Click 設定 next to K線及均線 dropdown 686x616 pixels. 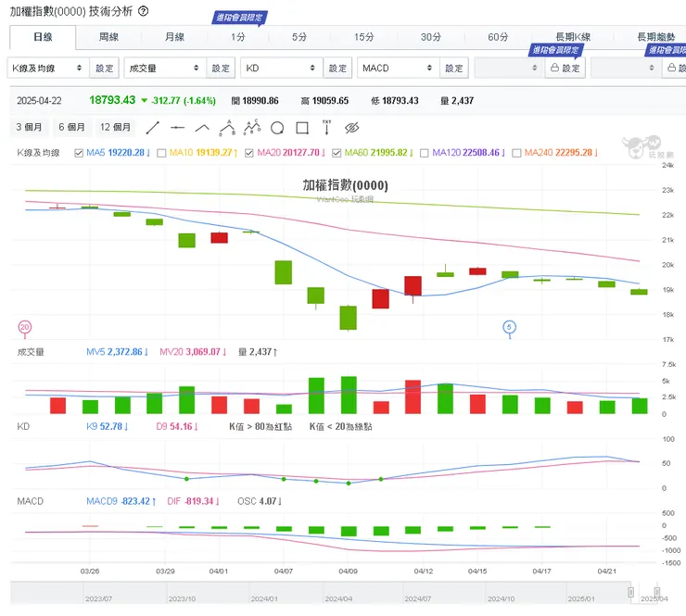(105, 69)
